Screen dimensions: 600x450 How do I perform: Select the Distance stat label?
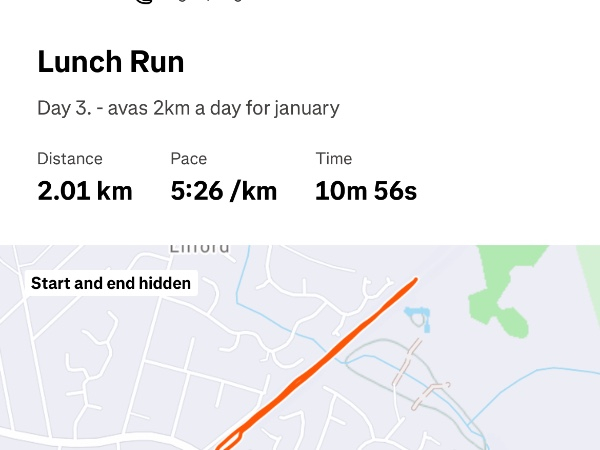70,158
